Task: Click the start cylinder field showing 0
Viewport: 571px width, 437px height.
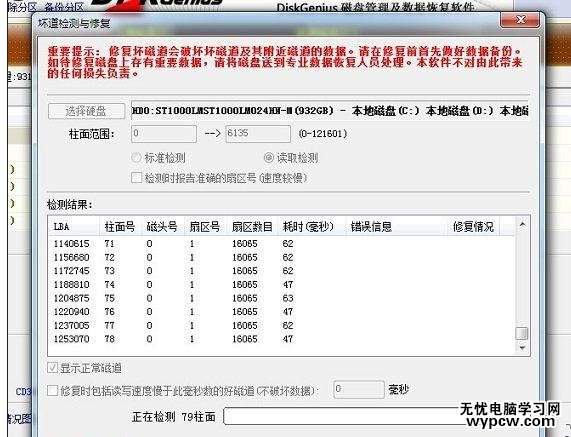Action: [164, 134]
